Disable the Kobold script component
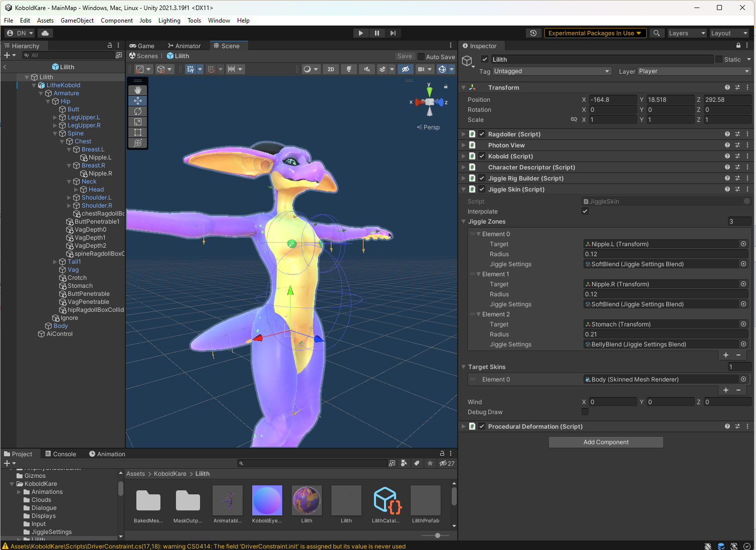Image resolution: width=756 pixels, height=550 pixels. (x=482, y=156)
